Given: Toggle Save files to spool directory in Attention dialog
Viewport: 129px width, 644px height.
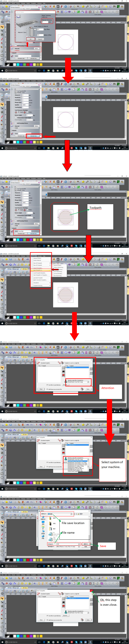Looking at the screenshot, I should coord(47,385).
